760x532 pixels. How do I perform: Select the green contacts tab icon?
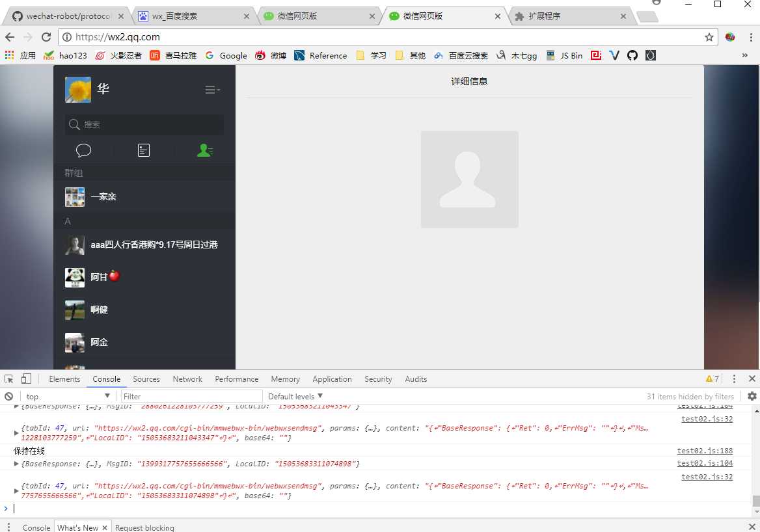(x=204, y=150)
